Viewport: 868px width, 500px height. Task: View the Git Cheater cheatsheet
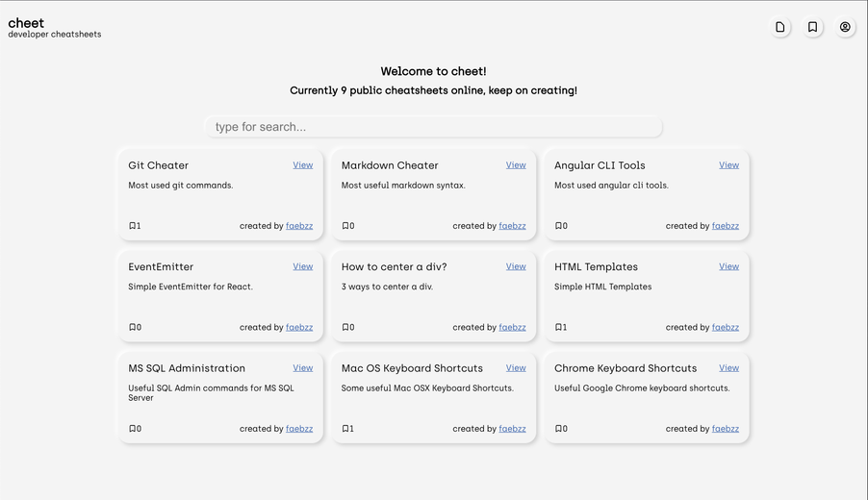[303, 164]
